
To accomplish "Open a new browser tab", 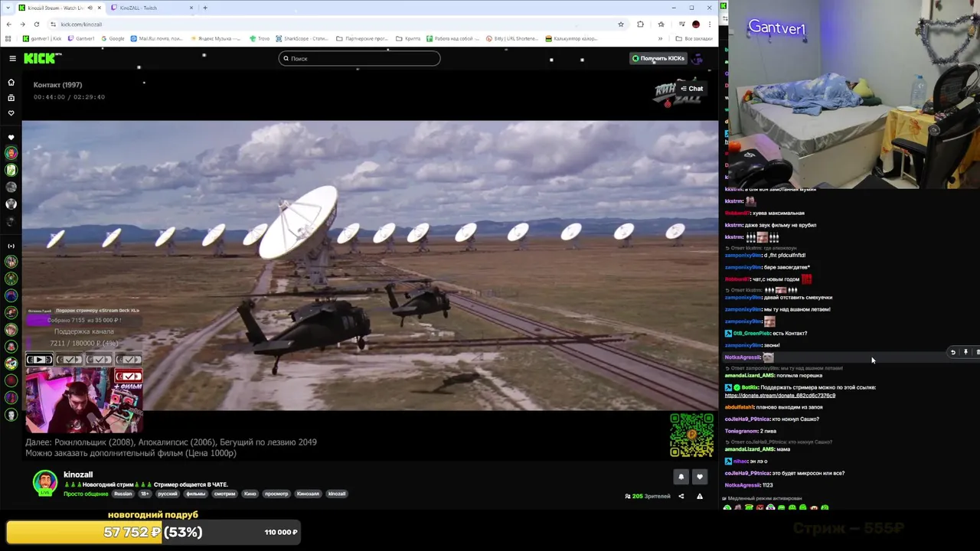I will point(205,8).
